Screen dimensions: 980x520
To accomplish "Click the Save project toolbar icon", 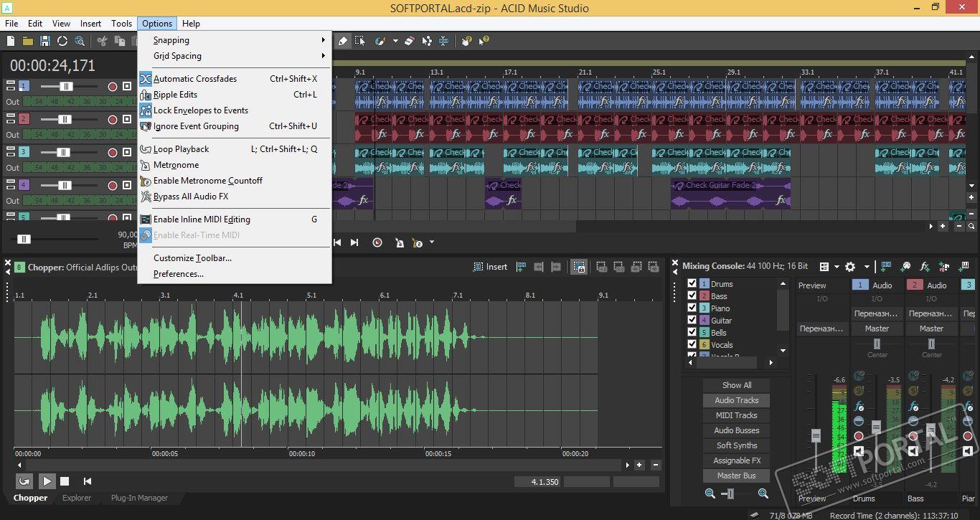I will click(x=45, y=41).
